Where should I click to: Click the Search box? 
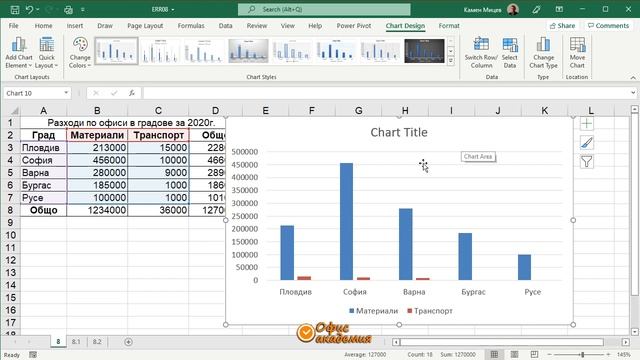pos(324,9)
